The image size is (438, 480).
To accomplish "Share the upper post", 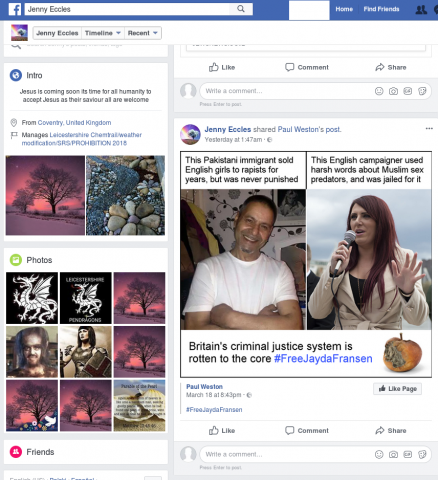I will tap(391, 67).
